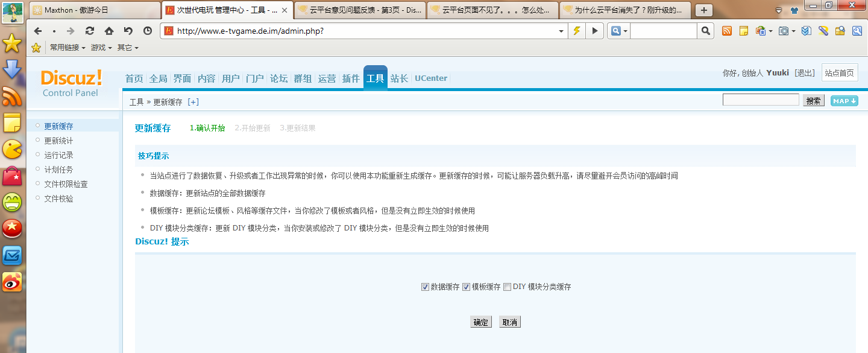The height and width of the screenshot is (353, 868).
Task: Click the green smiley face sidebar icon
Action: (12, 202)
